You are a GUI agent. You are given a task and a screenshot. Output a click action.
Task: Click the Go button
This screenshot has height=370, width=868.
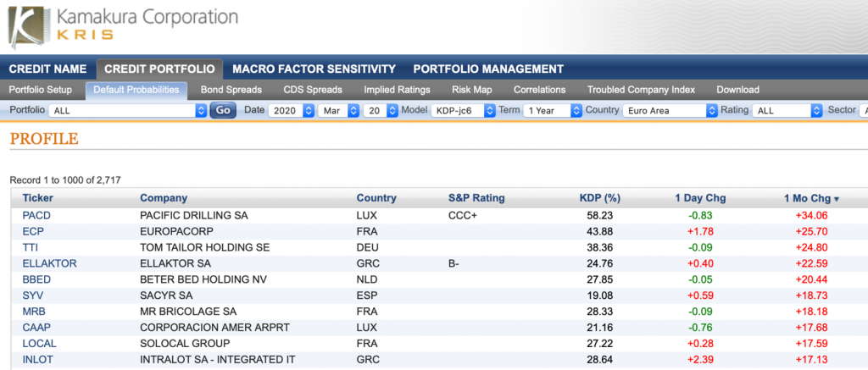click(223, 110)
